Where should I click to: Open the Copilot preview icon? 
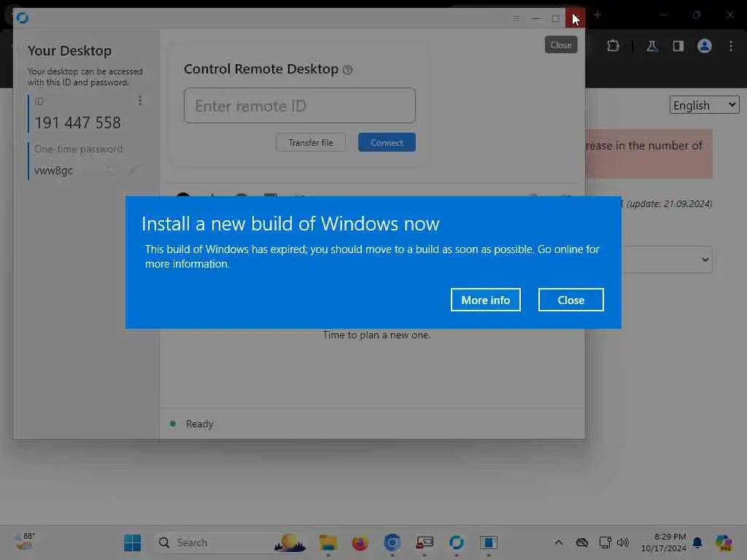click(723, 542)
